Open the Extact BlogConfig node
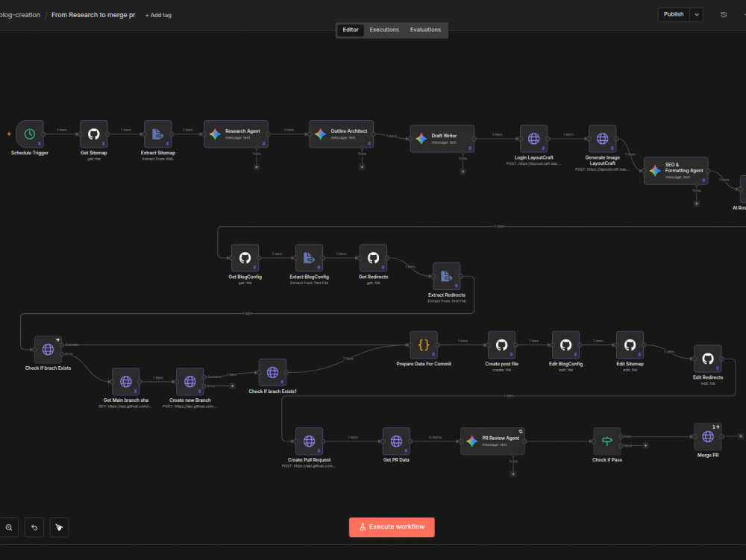Screen dimensions: 746x560 [310, 258]
